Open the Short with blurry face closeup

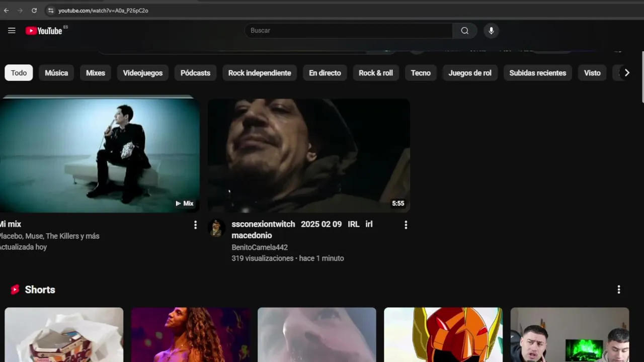tap(316, 335)
